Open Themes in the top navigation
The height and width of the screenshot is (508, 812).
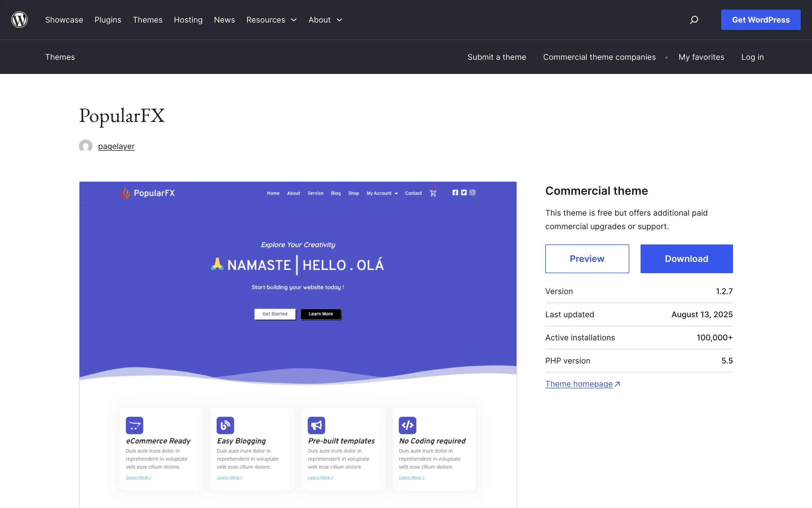148,20
